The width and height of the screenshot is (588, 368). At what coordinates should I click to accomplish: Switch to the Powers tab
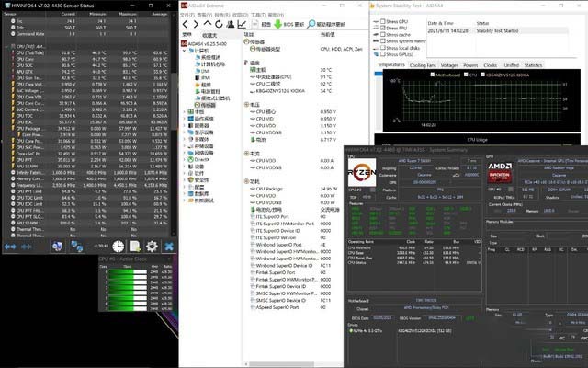tap(470, 65)
